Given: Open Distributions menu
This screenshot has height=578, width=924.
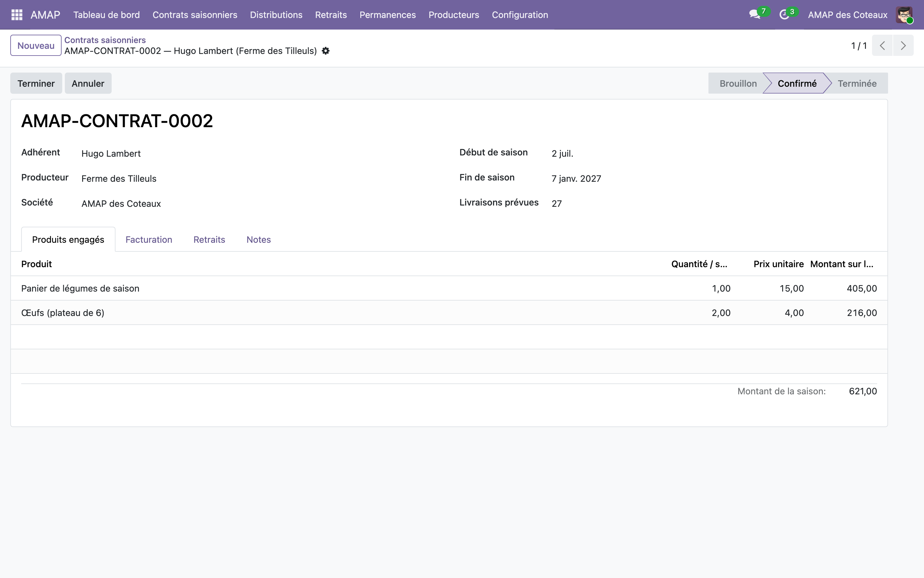Looking at the screenshot, I should pos(276,14).
